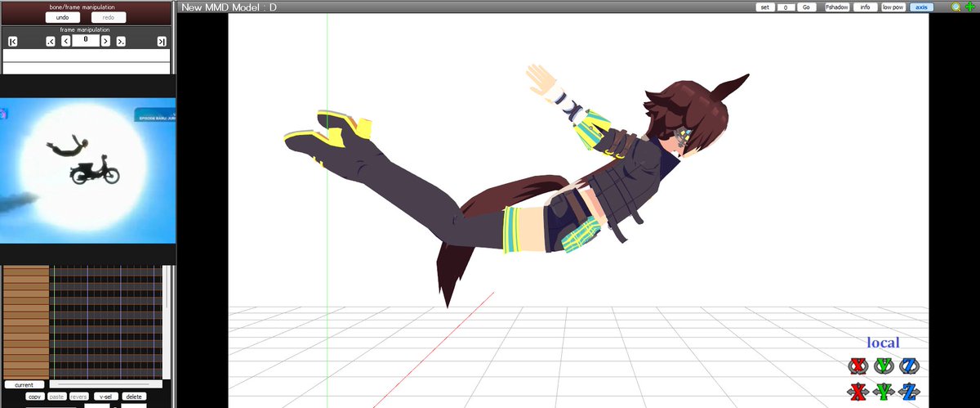Click the frame number field next to set
This screenshot has height=408, width=980.
(x=786, y=7)
